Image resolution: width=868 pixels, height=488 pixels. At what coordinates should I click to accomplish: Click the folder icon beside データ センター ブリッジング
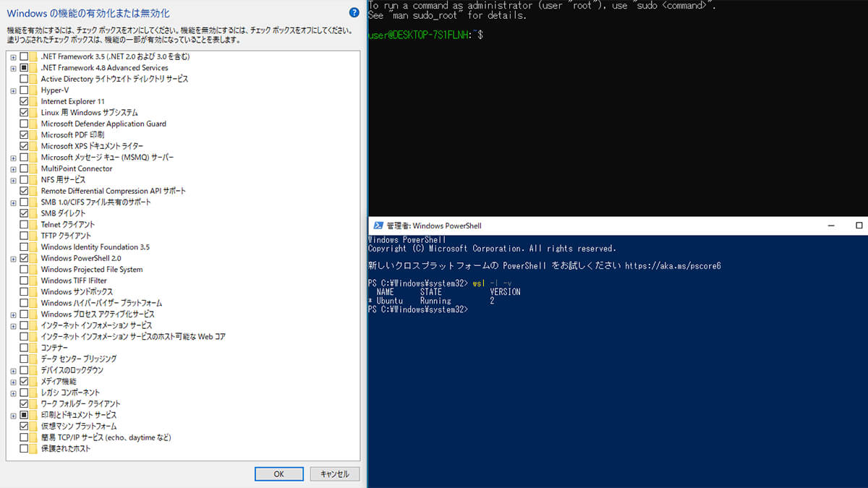tap(35, 359)
